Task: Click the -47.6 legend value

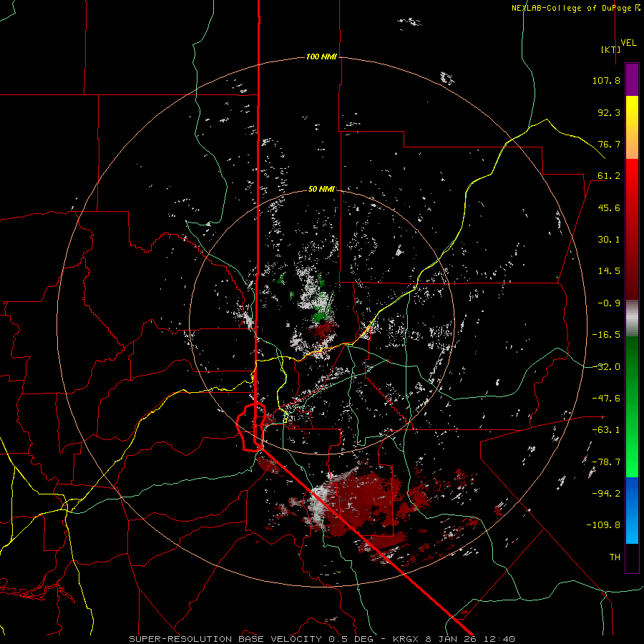Action: pyautogui.click(x=606, y=399)
